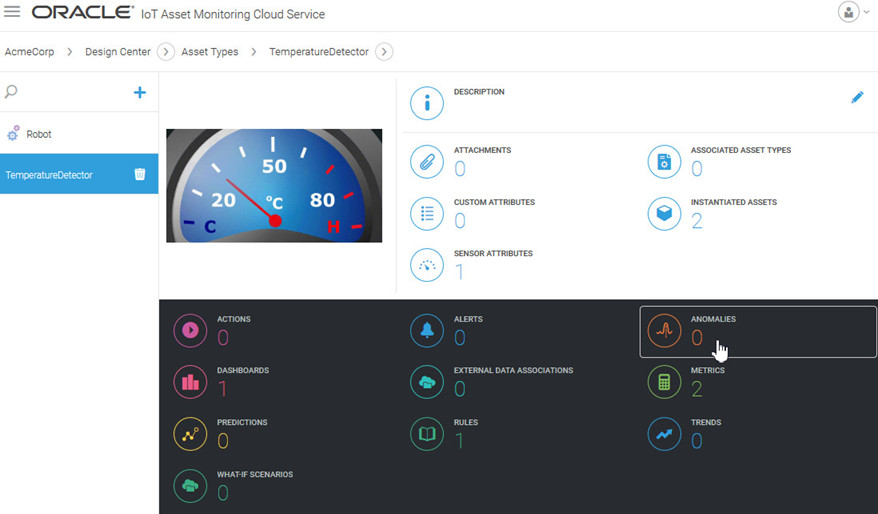Click the ALERTS label
This screenshot has width=878, height=514.
pos(468,319)
